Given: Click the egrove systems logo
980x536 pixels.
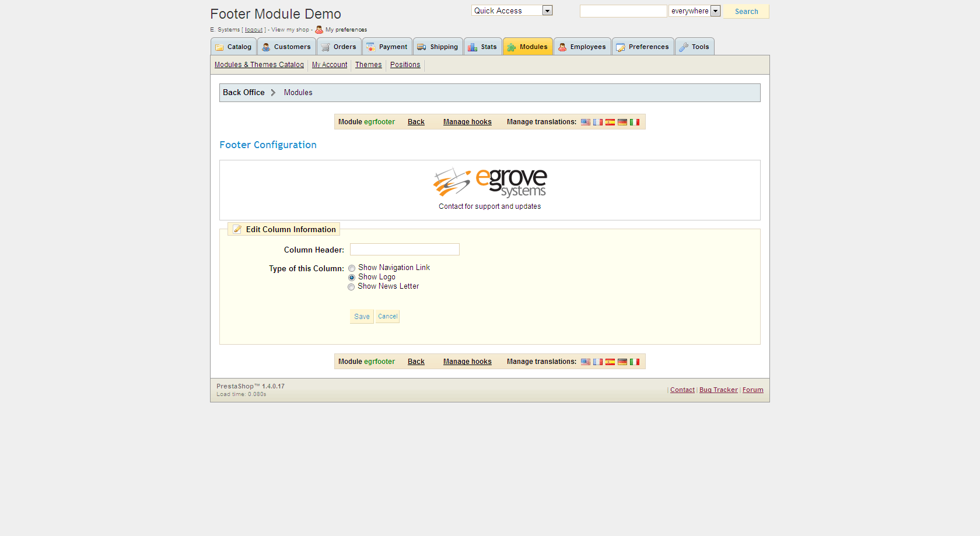Looking at the screenshot, I should click(x=490, y=183).
